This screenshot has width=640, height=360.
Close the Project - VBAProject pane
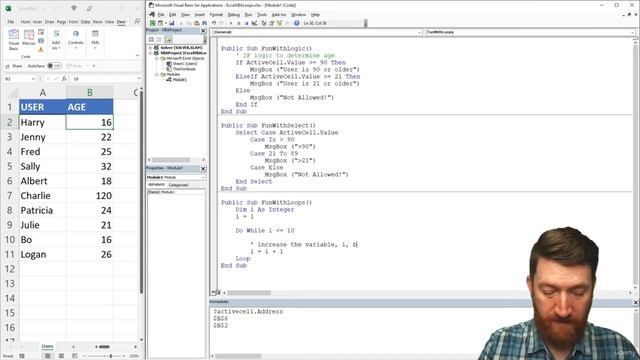pyautogui.click(x=203, y=31)
